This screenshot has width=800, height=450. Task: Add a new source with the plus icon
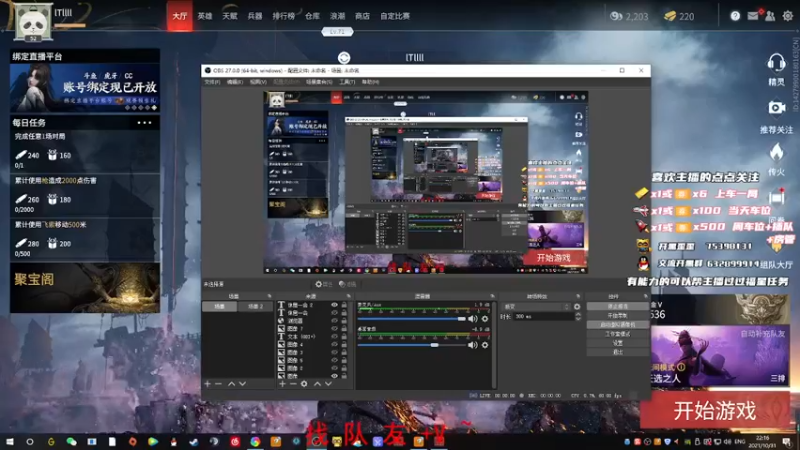[x=282, y=384]
